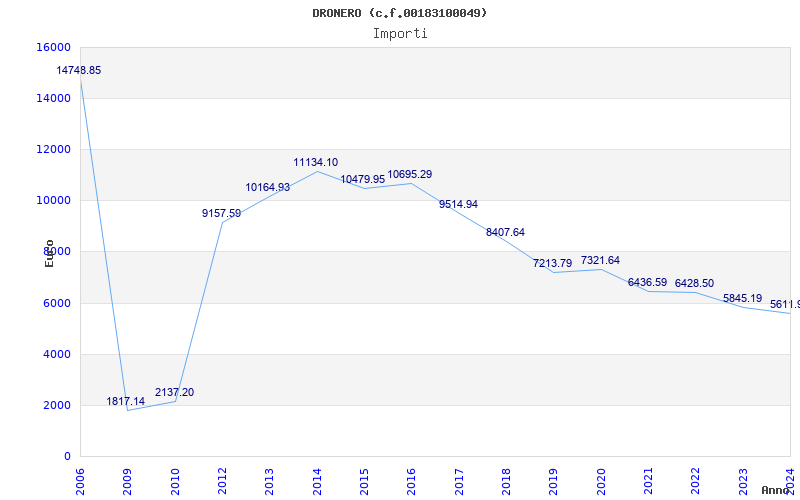Click the Euro y-axis label
The height and width of the screenshot is (500, 800).
pos(49,254)
